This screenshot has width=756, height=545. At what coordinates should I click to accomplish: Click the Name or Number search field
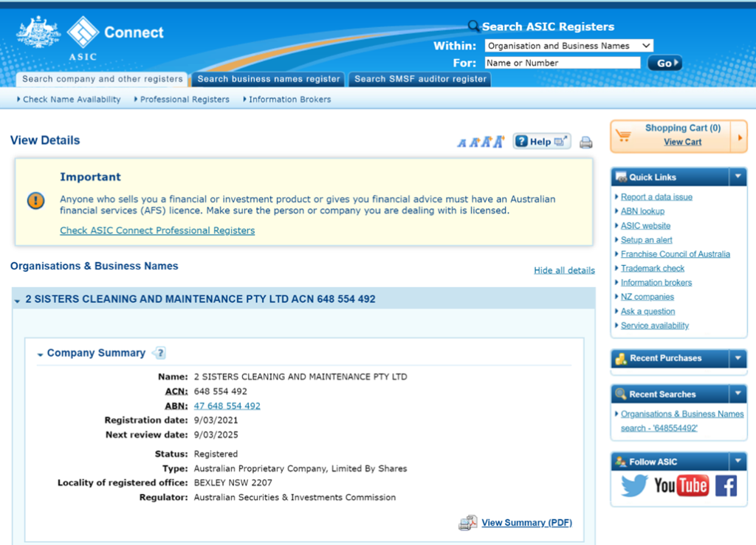point(562,63)
